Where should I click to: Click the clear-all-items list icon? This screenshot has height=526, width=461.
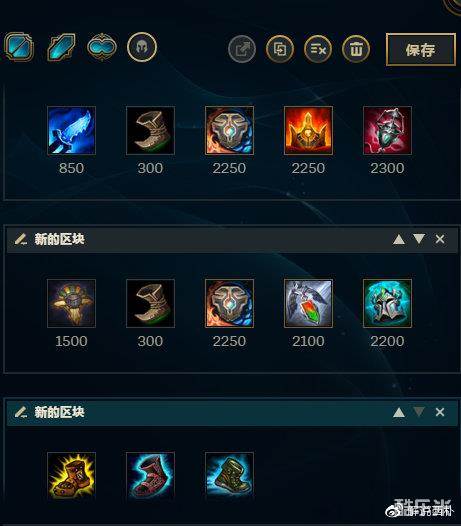point(318,49)
